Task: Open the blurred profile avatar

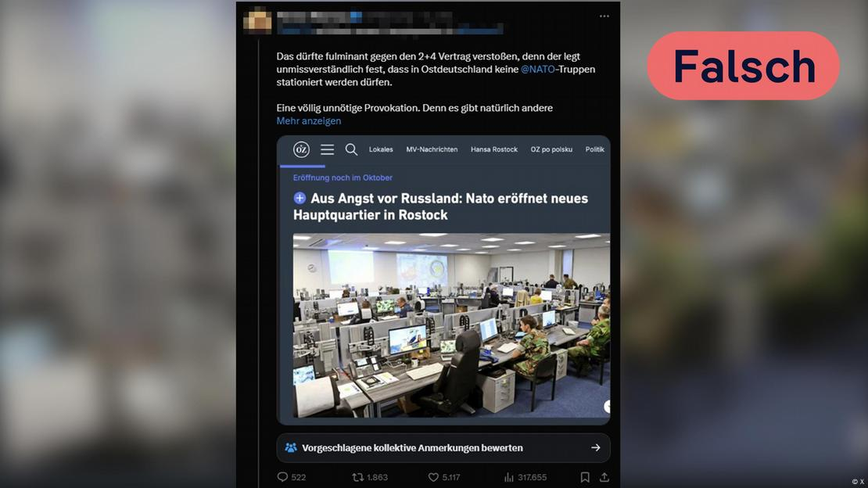Action: (257, 21)
